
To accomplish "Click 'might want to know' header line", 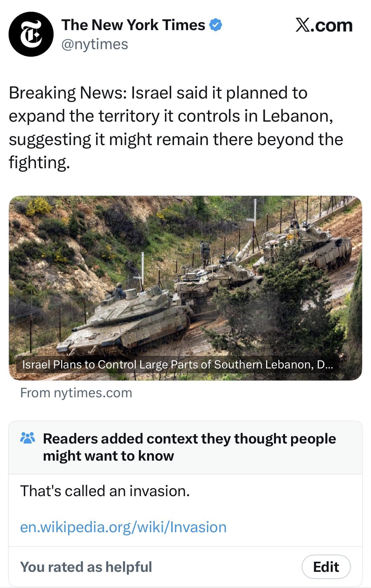I will (x=108, y=456).
